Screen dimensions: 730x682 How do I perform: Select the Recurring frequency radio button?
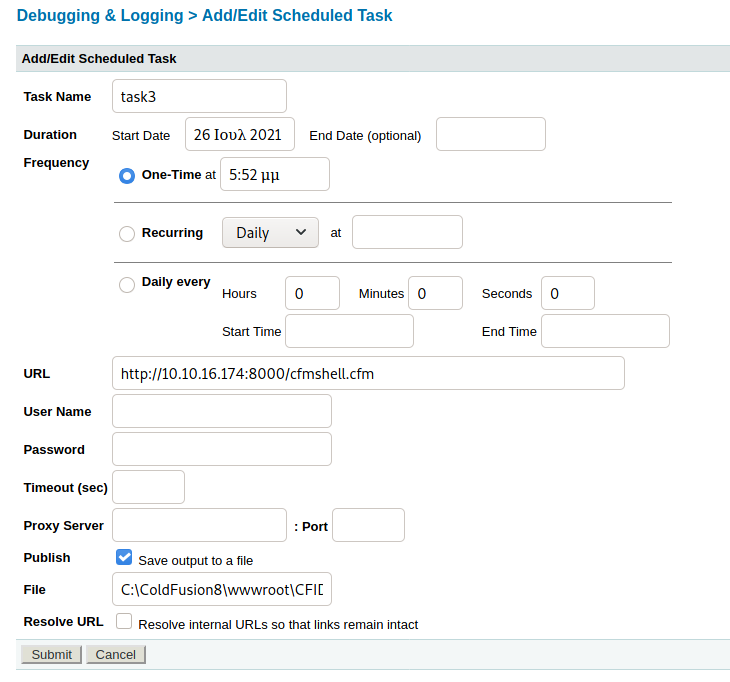point(127,234)
